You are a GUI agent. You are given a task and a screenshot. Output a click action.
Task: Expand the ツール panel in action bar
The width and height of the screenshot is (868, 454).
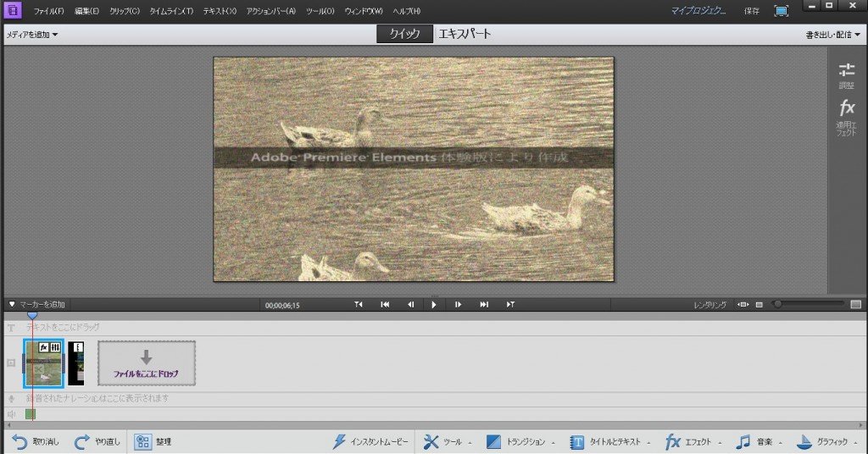pyautogui.click(x=448, y=442)
